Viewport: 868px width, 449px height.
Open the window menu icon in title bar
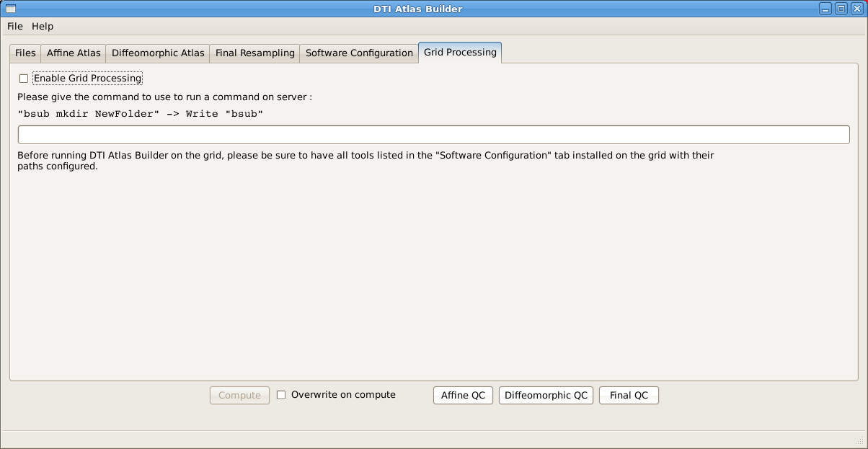click(x=11, y=9)
